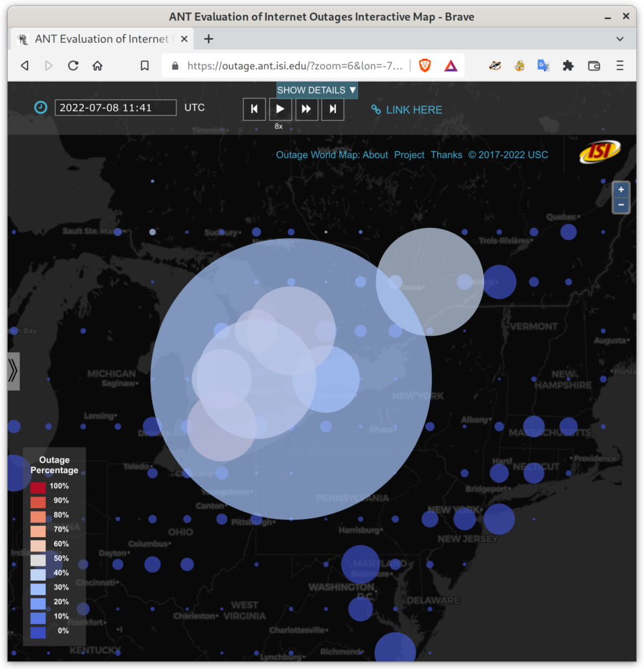Click the "Harrisburg" city label
This screenshot has height=669, width=644.
[x=359, y=530]
